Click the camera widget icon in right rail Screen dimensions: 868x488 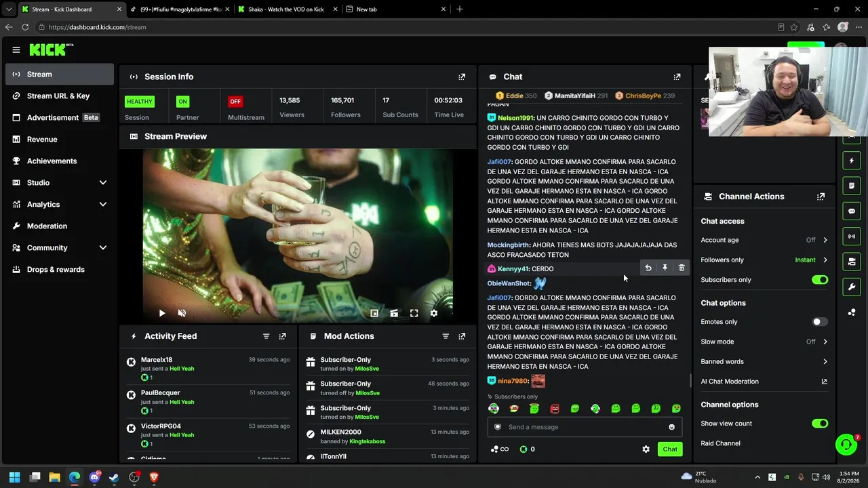[x=852, y=262]
